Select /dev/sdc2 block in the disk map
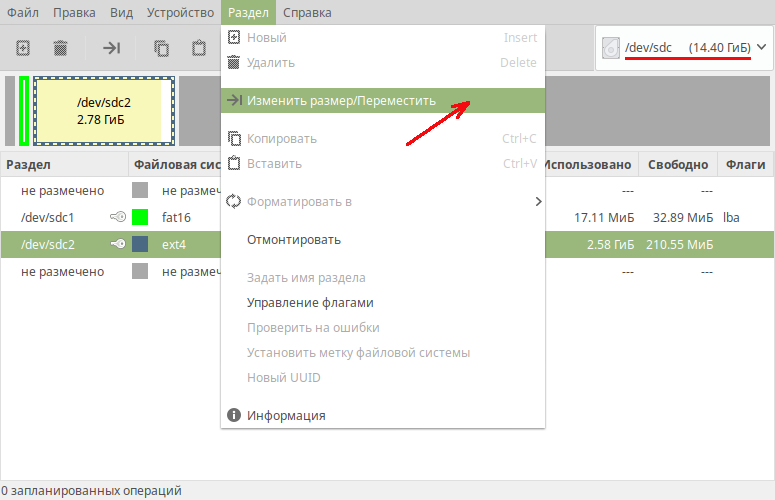Screen dimensions: 775x500 pyautogui.click(x=104, y=111)
